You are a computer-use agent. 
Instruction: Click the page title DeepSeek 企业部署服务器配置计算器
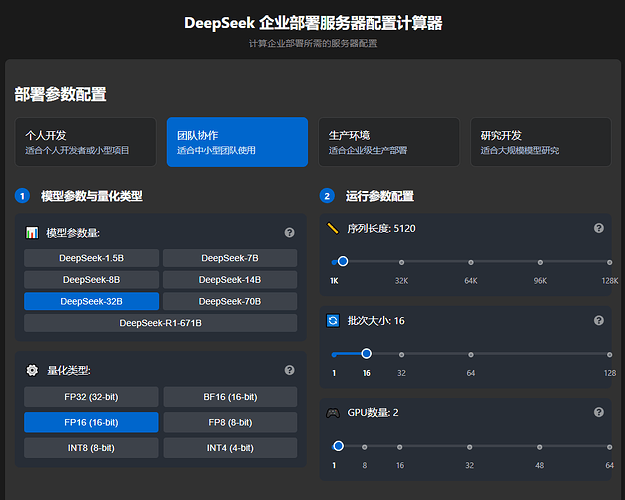313,23
